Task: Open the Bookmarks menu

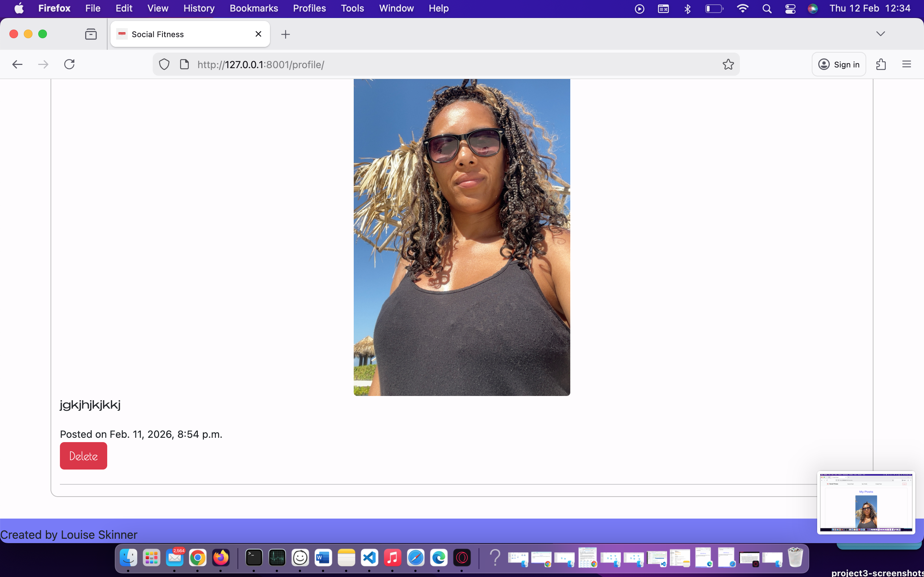Action: point(253,8)
